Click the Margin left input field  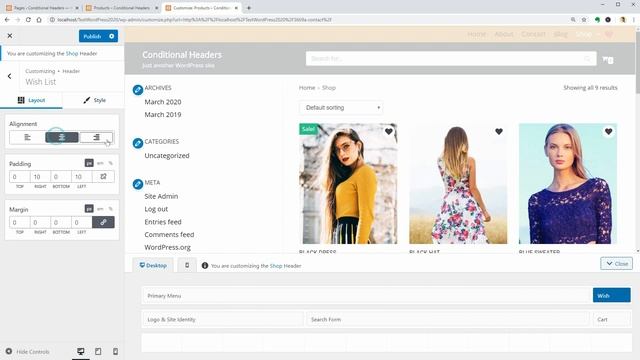[82, 222]
